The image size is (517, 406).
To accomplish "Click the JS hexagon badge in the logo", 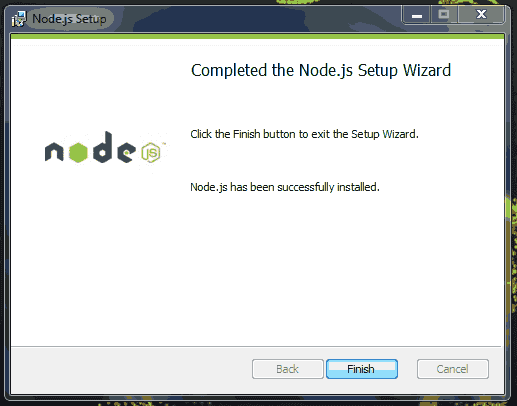I will 151,153.
